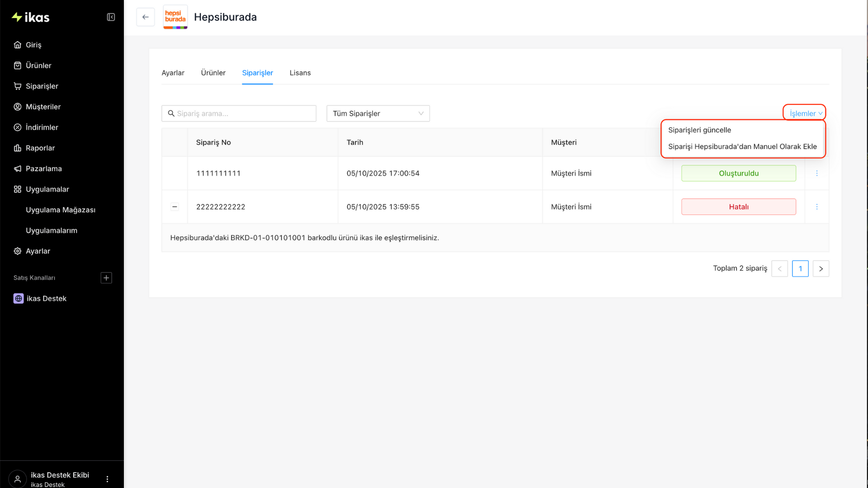The height and width of the screenshot is (488, 868).
Task: Open the Lisans tab
Action: (300, 73)
